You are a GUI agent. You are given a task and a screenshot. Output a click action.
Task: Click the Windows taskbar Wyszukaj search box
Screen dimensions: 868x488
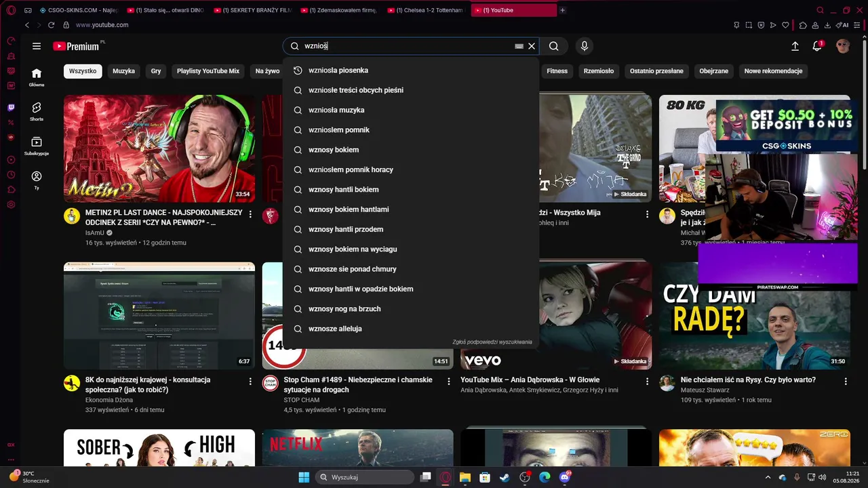366,477
